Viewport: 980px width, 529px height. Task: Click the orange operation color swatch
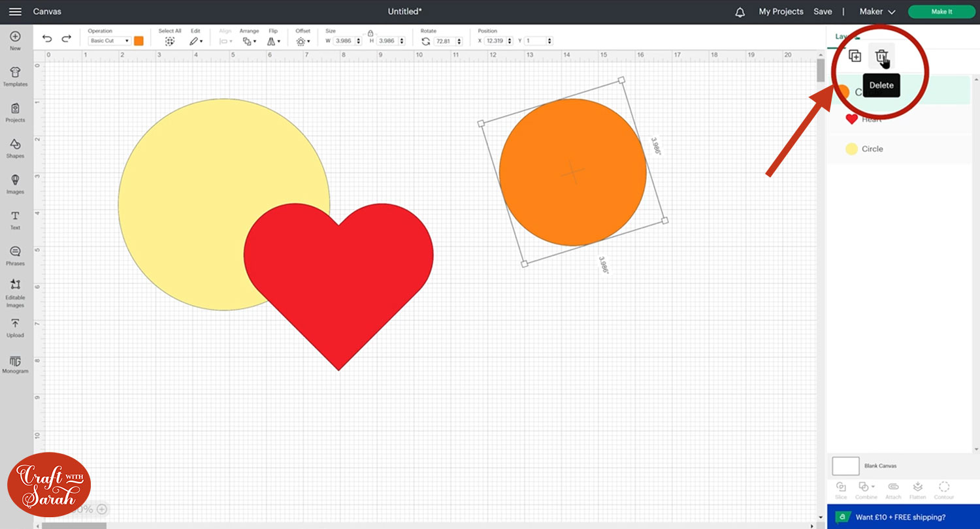pyautogui.click(x=139, y=41)
